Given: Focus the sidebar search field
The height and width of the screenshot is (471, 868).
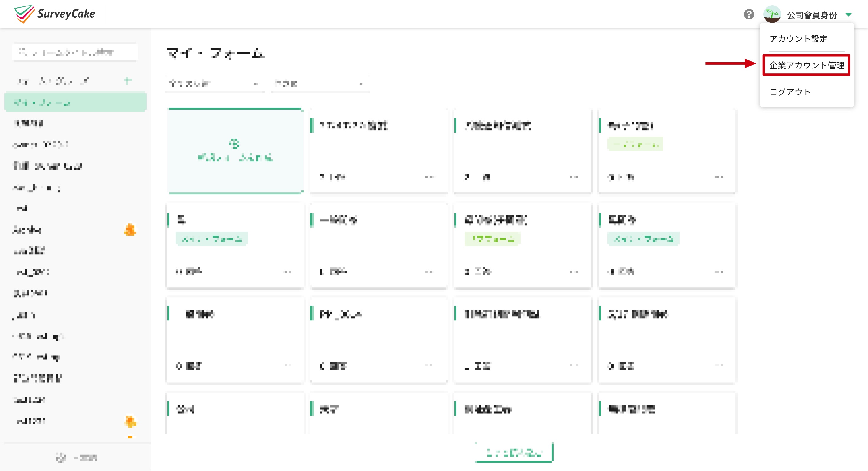Looking at the screenshot, I should click(75, 52).
